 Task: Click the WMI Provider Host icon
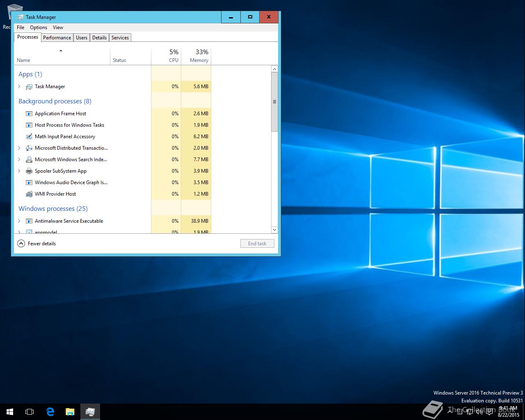tap(29, 194)
